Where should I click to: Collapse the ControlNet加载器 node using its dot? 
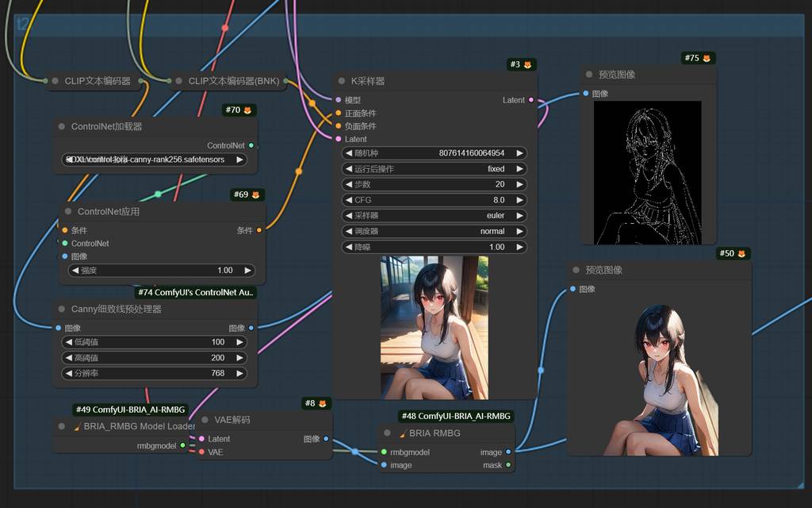pos(60,126)
